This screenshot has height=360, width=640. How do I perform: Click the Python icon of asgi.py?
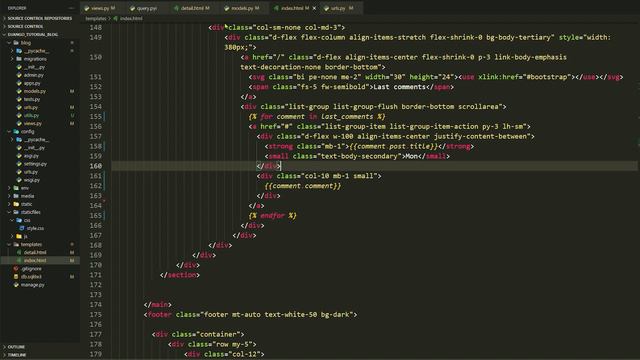[x=19, y=156]
